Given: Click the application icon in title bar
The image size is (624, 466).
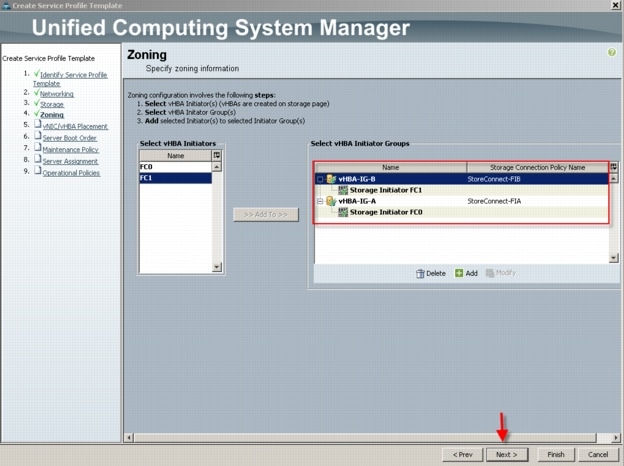Looking at the screenshot, I should 6,6.
